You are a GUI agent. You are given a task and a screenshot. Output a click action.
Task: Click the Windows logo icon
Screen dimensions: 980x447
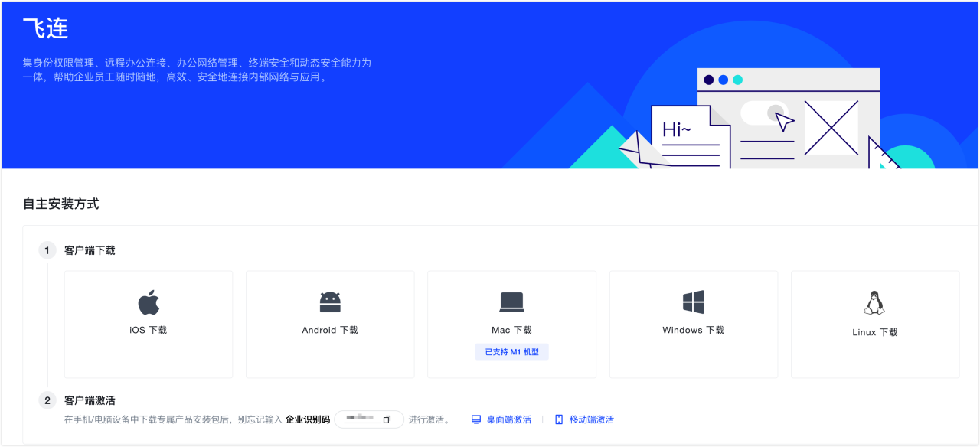[x=694, y=302]
